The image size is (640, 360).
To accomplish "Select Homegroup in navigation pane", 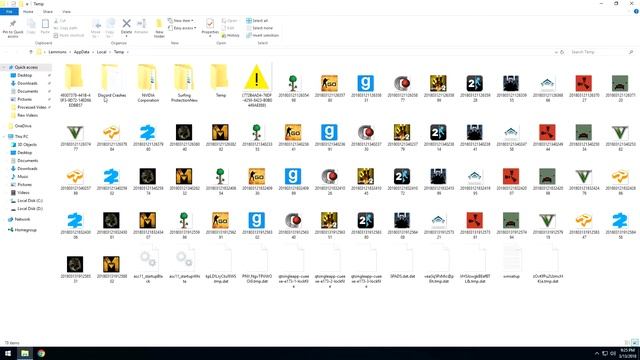I will pyautogui.click(x=22, y=230).
